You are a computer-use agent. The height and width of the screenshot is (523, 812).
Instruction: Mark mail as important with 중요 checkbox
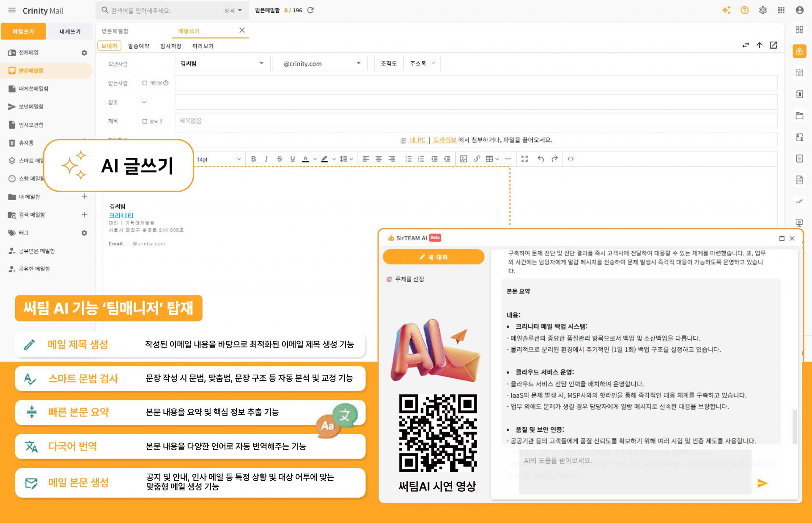tap(145, 121)
